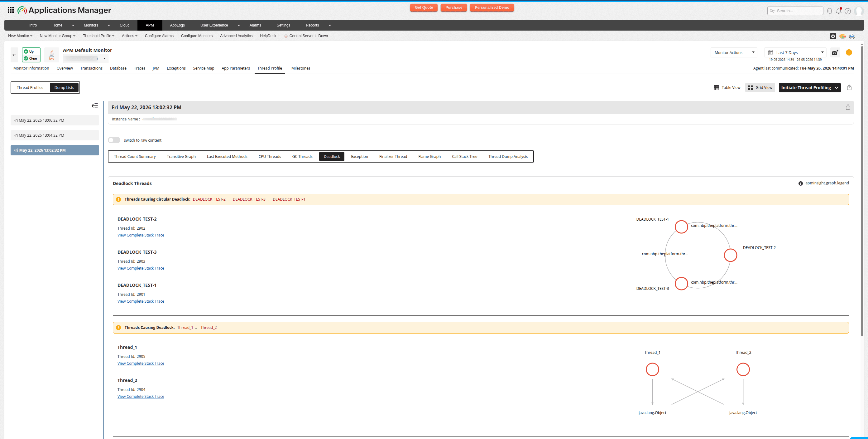Open the Flame Graph tab
The width and height of the screenshot is (868, 439).
pos(429,156)
